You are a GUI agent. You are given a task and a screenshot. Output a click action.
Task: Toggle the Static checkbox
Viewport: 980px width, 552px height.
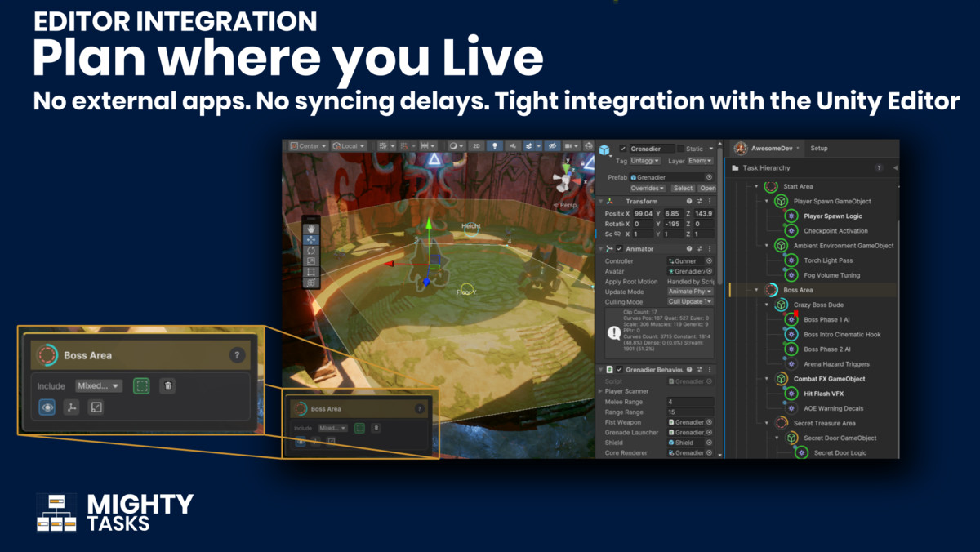[x=680, y=149]
